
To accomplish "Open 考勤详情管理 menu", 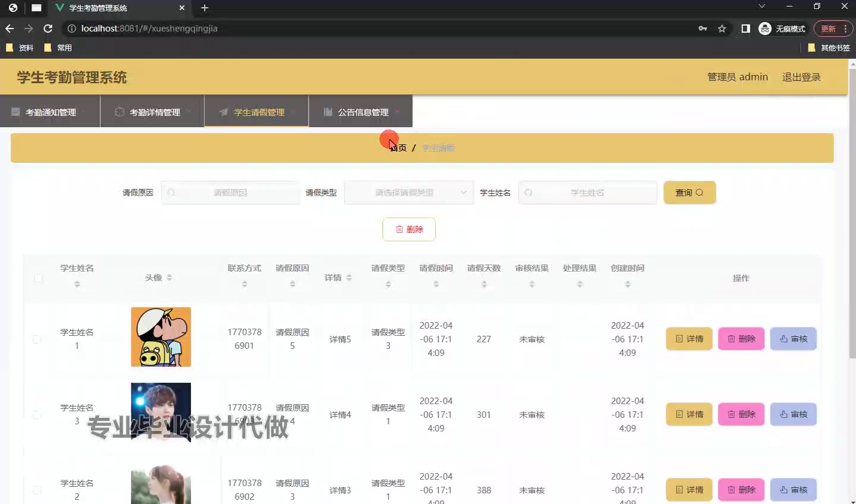I will [x=152, y=112].
